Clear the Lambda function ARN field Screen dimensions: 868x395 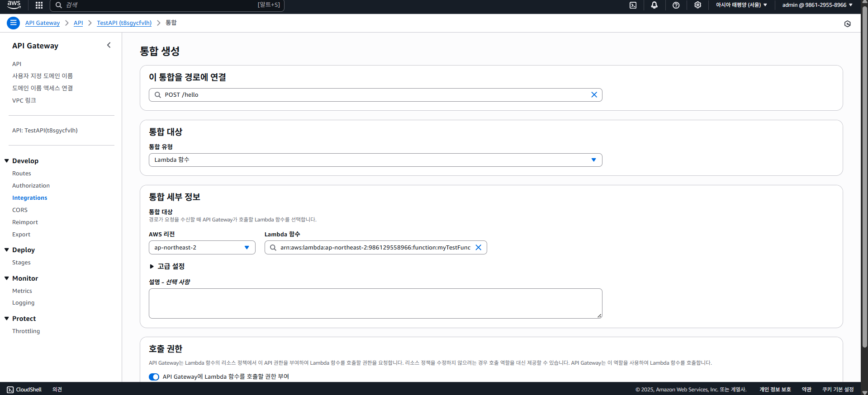coord(478,248)
